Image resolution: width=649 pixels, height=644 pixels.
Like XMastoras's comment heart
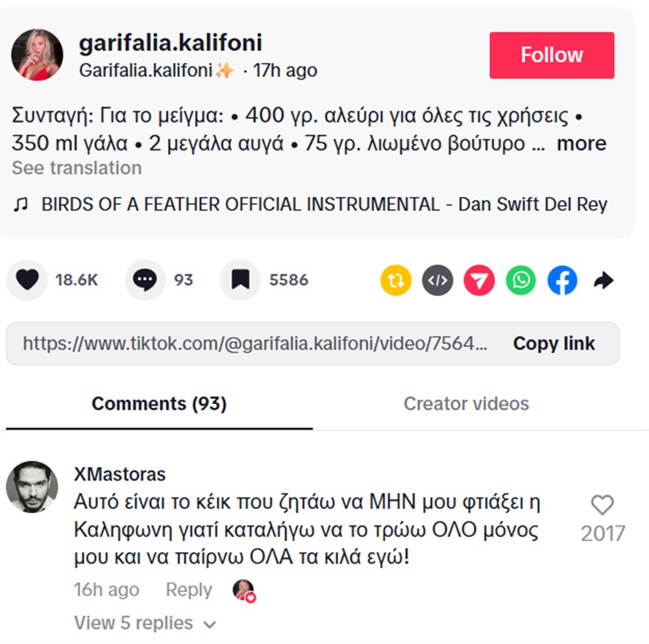(602, 503)
